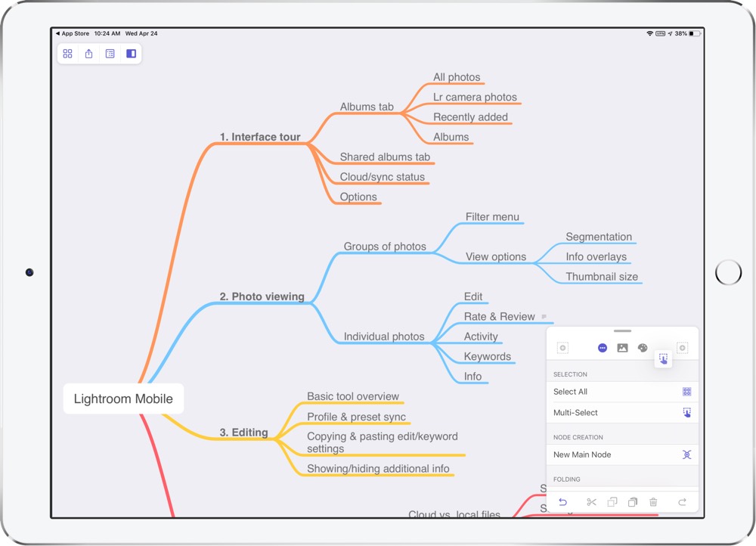Screen dimensions: 756x546
Task: Open the note icon beside Rate & Review
Action: tap(544, 317)
